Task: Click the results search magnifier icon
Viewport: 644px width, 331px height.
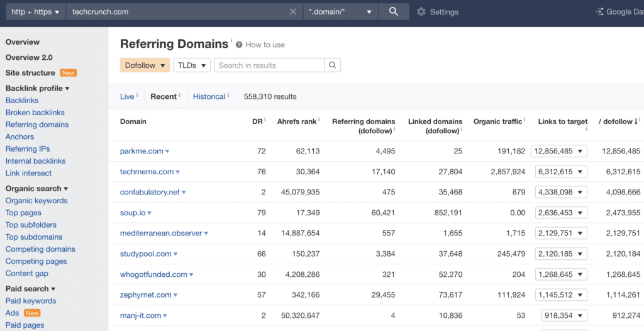Action: pyautogui.click(x=333, y=65)
